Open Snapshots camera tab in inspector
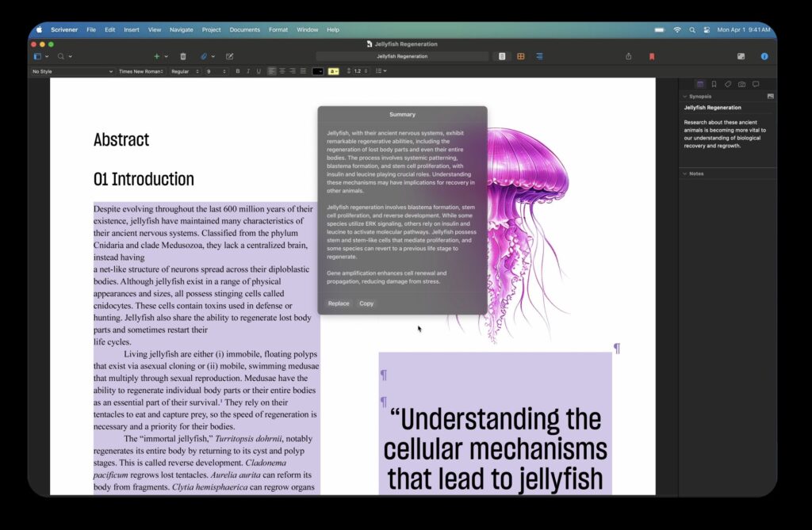 [x=741, y=84]
